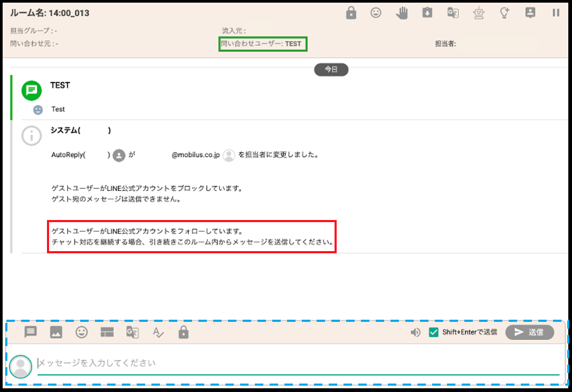The image size is (572, 392).
Task: Open the emoji picker in the composer toolbar
Action: click(82, 332)
